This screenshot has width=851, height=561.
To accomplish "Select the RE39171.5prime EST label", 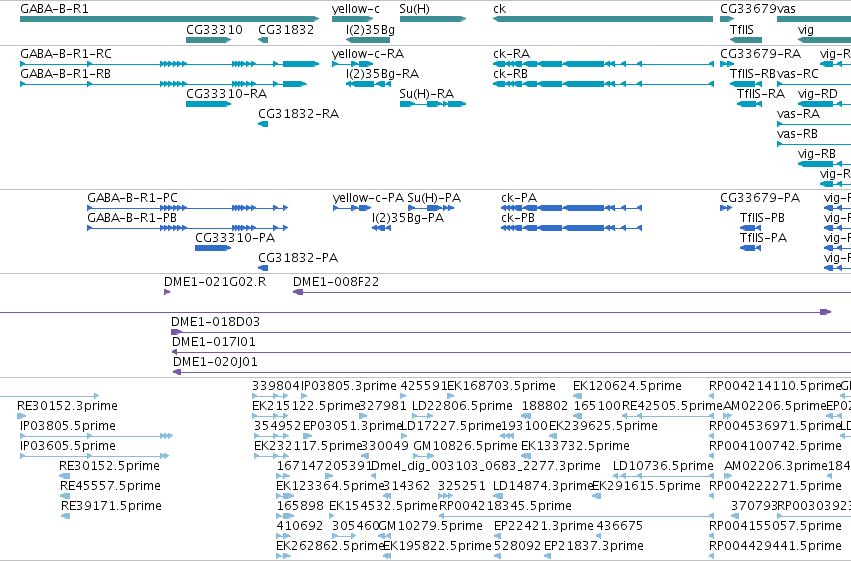I will click(x=111, y=506).
